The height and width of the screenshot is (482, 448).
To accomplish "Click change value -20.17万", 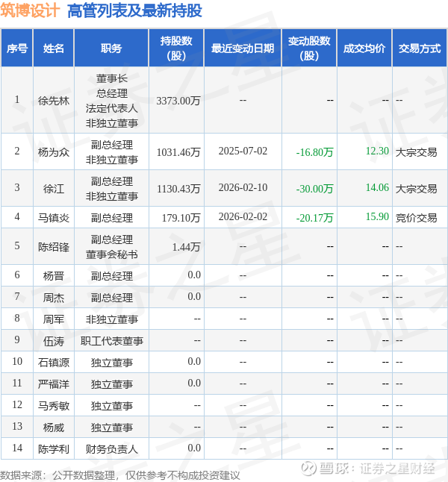I will (315, 218).
